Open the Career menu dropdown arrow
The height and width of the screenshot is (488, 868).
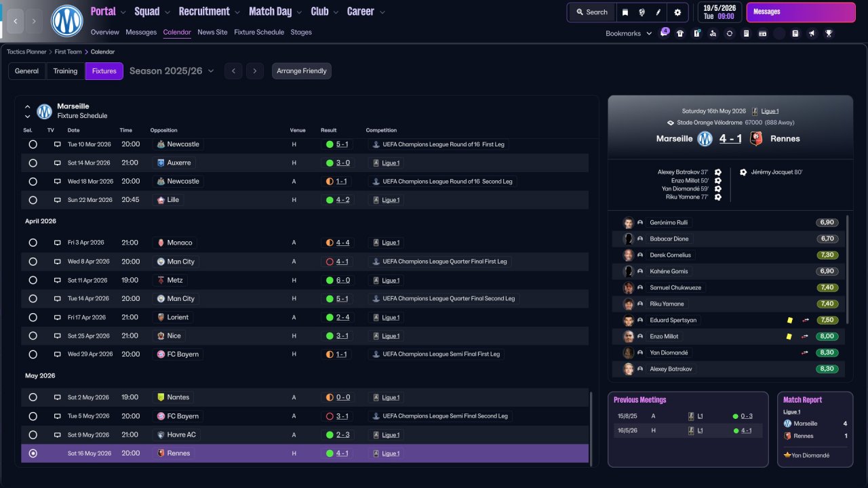[382, 12]
